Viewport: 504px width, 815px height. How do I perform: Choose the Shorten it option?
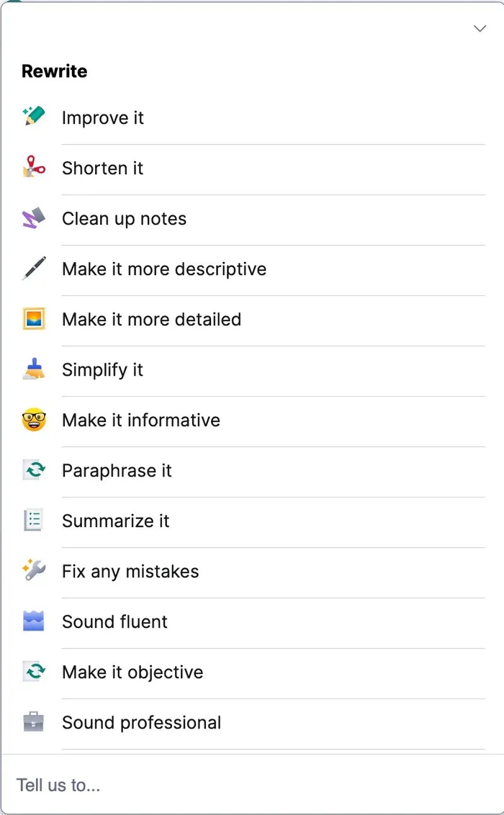click(103, 168)
